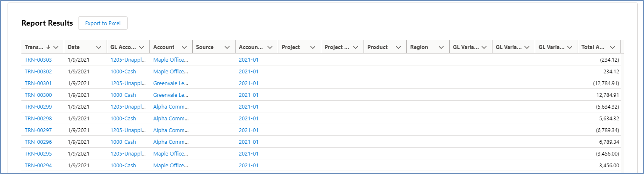644x174 pixels.
Task: Open Greenvale account link in TRN-00301 row
Action: (170, 83)
